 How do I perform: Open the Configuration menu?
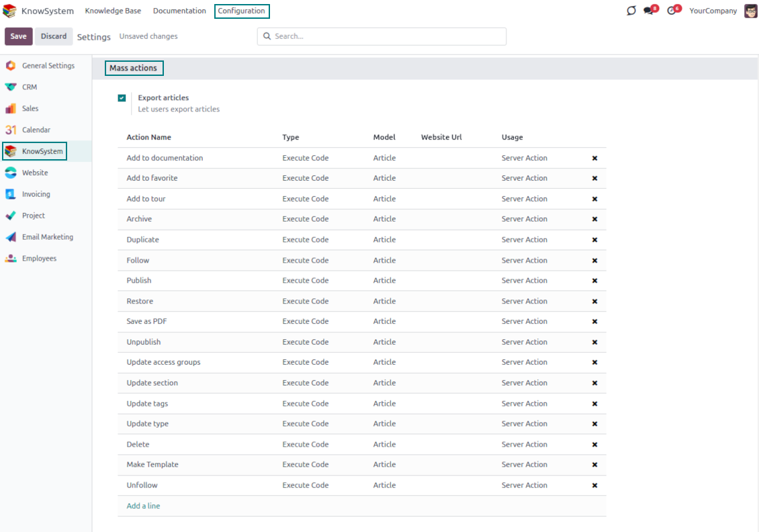pos(241,11)
